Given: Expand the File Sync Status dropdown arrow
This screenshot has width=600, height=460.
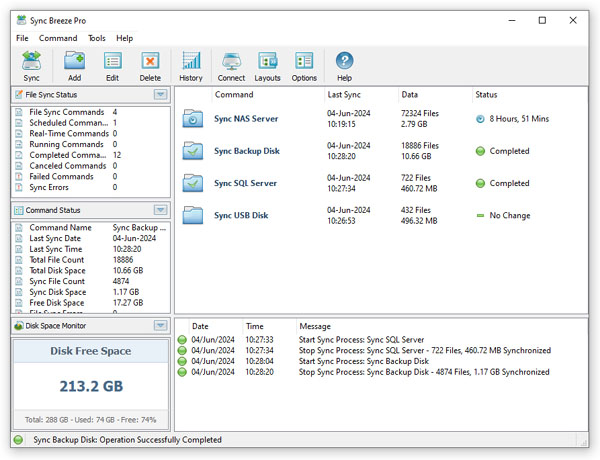Looking at the screenshot, I should pos(161,94).
